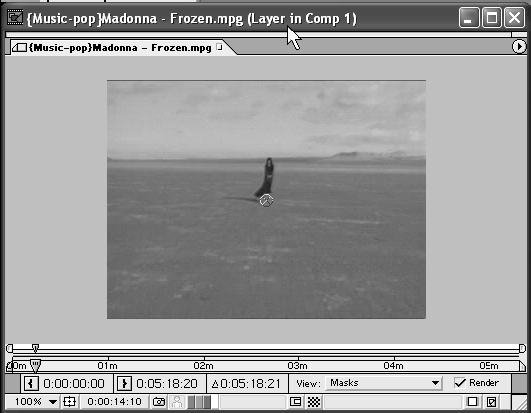
Task: Set the layer In point button
Action: (x=31, y=384)
